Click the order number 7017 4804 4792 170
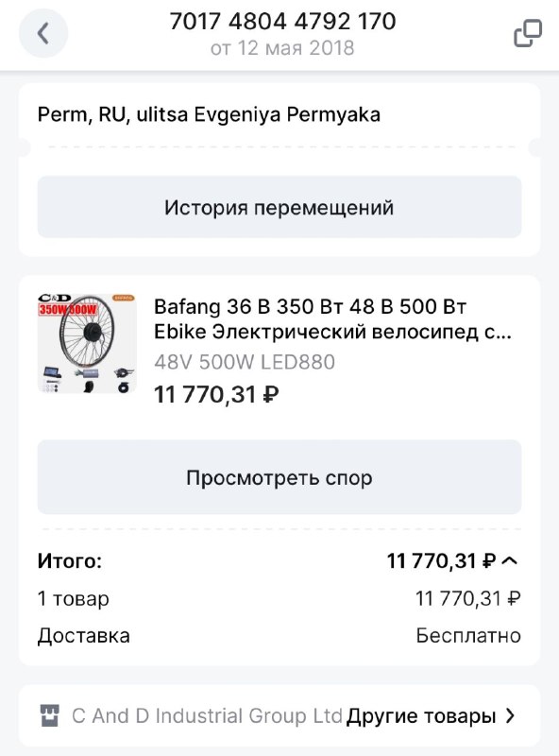The image size is (559, 756). (x=282, y=21)
